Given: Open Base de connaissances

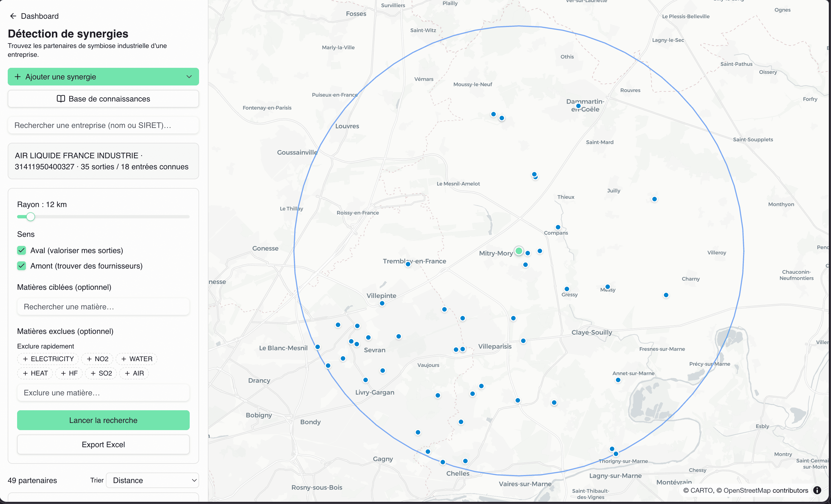Looking at the screenshot, I should (x=103, y=99).
